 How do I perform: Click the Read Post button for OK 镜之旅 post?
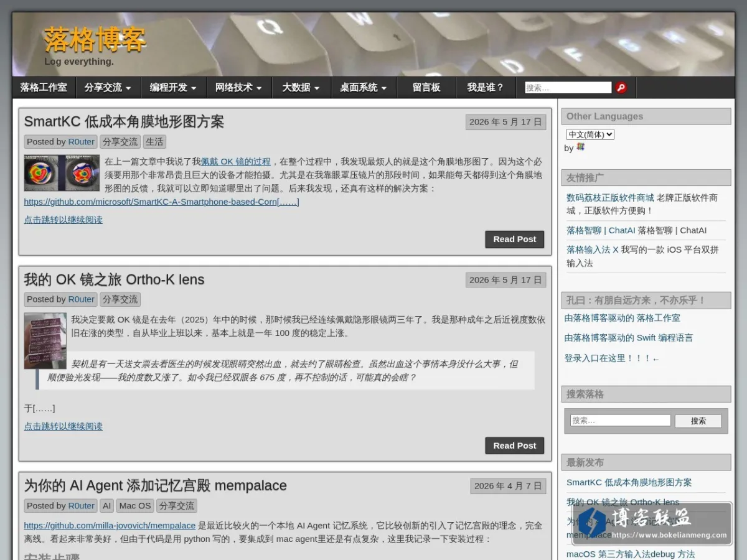(x=515, y=446)
